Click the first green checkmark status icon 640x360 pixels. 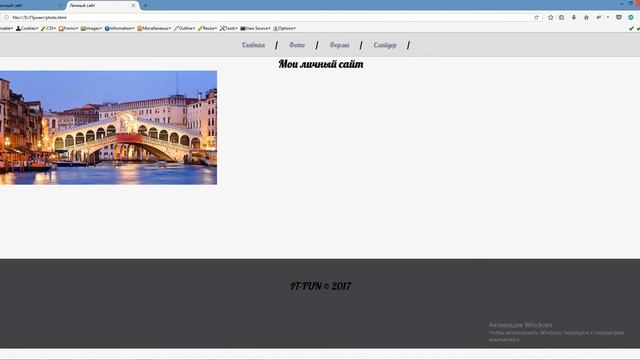tap(631, 29)
